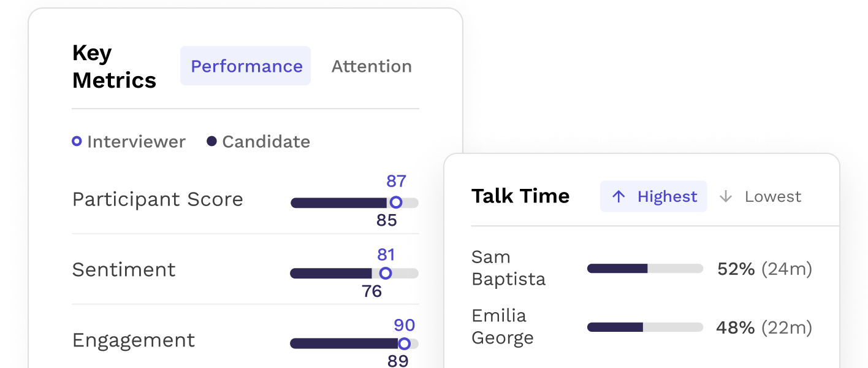Click the Sentiment metric label
The width and height of the screenshot is (868, 368).
[124, 270]
